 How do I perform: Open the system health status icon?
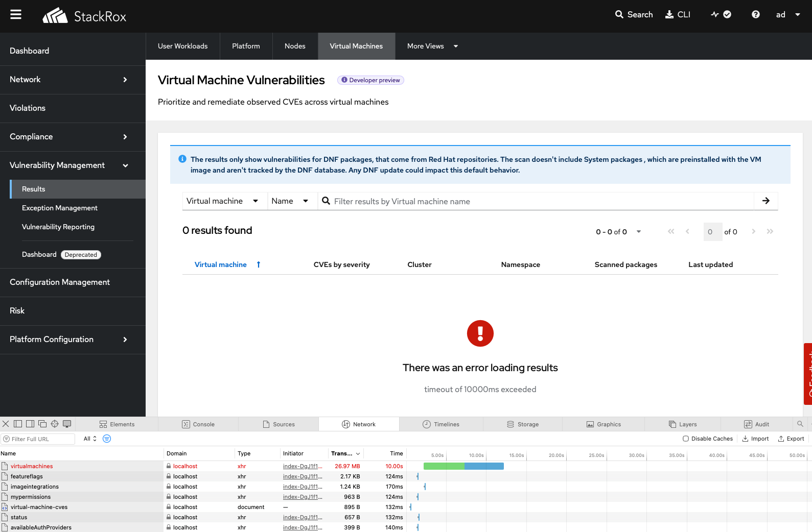pos(721,14)
